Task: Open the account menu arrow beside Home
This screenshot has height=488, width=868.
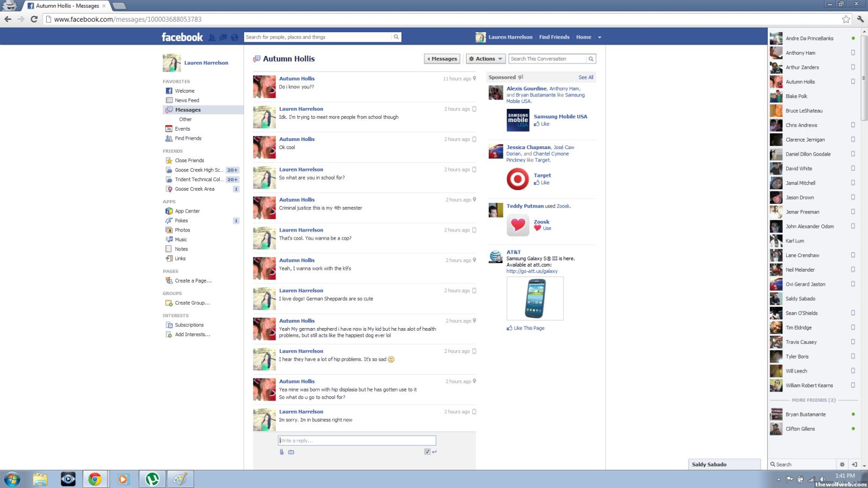Action: pyautogui.click(x=599, y=37)
